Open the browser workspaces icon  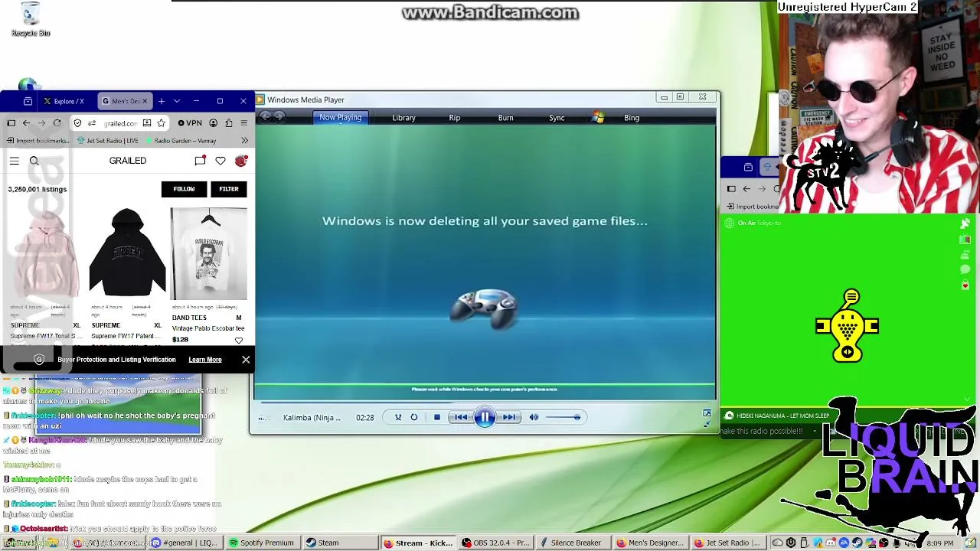coord(28,101)
